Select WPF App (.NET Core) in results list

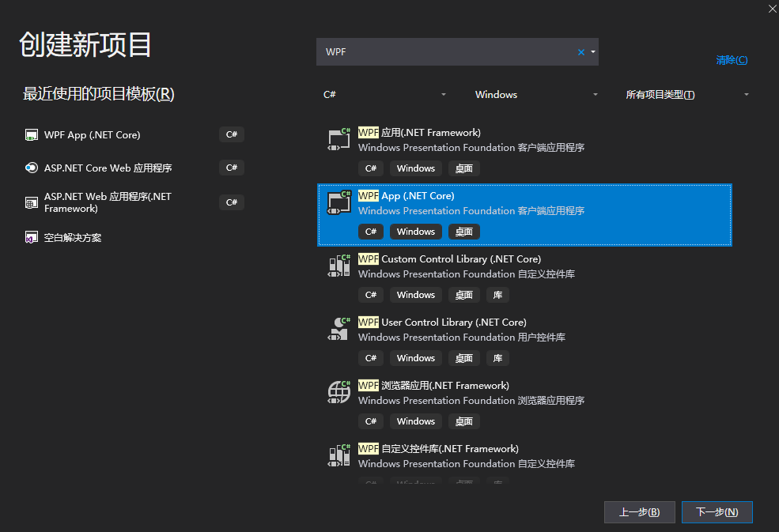click(524, 215)
